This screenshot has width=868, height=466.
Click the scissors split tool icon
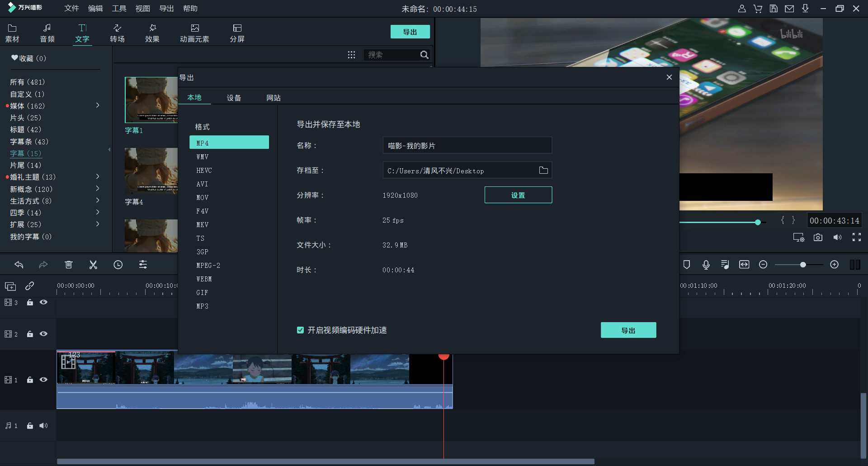point(93,265)
